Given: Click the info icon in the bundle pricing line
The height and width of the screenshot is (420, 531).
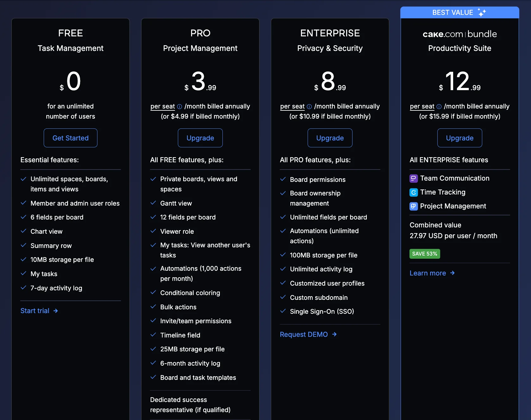Looking at the screenshot, I should 439,107.
